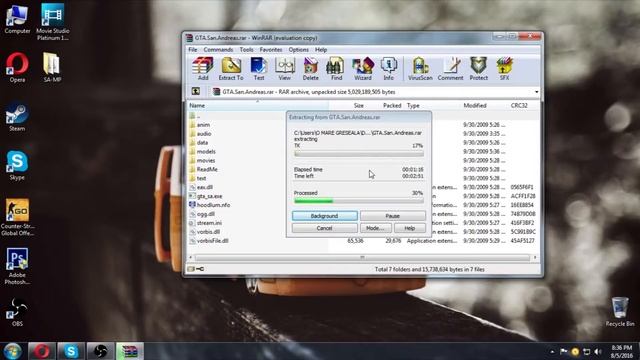Open the Tools menu

(x=247, y=49)
